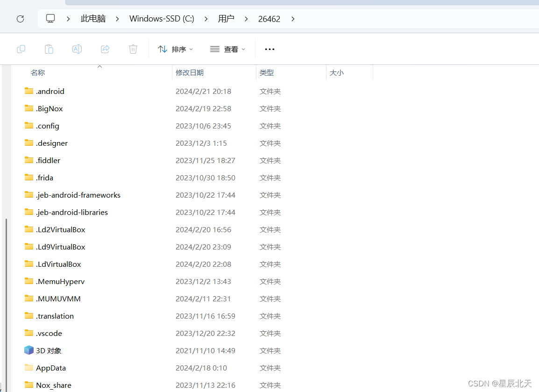Select the .vscode folder icon
The width and height of the screenshot is (539, 392).
(29, 333)
